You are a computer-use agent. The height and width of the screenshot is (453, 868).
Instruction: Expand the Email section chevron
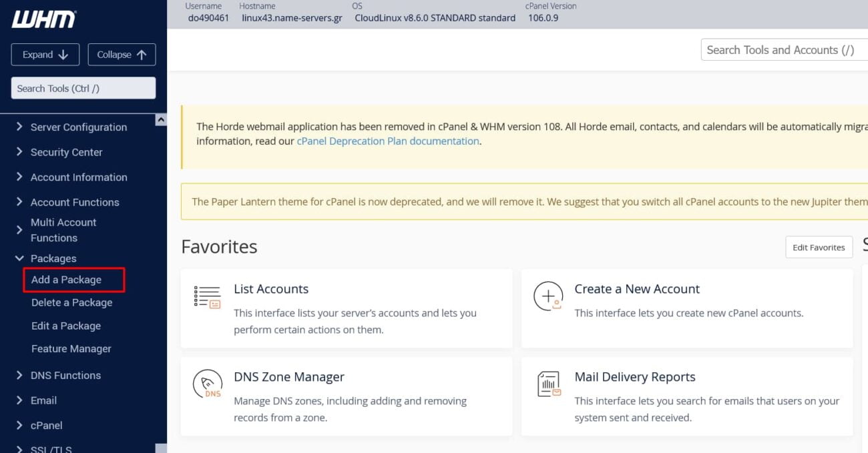point(19,400)
